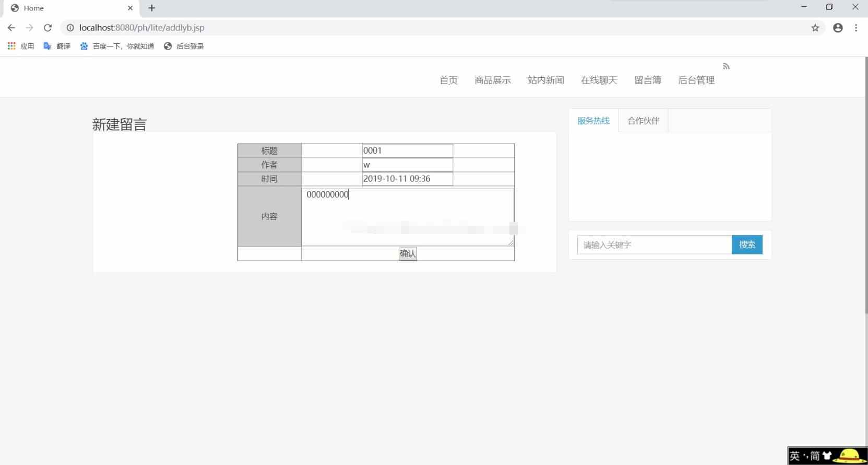Click the browser back arrow
Image resolution: width=868 pixels, height=465 pixels.
point(11,28)
